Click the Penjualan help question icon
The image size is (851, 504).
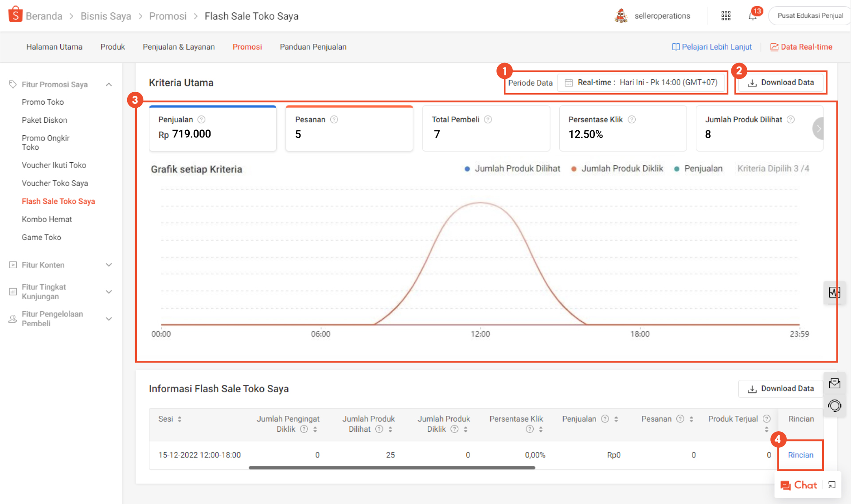pos(201,120)
